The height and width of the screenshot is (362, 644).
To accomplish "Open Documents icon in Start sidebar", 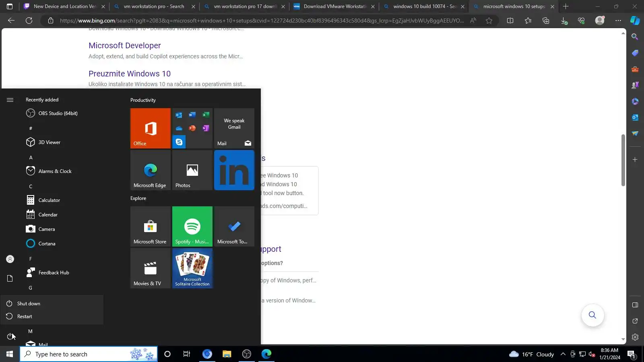I will 10,278.
